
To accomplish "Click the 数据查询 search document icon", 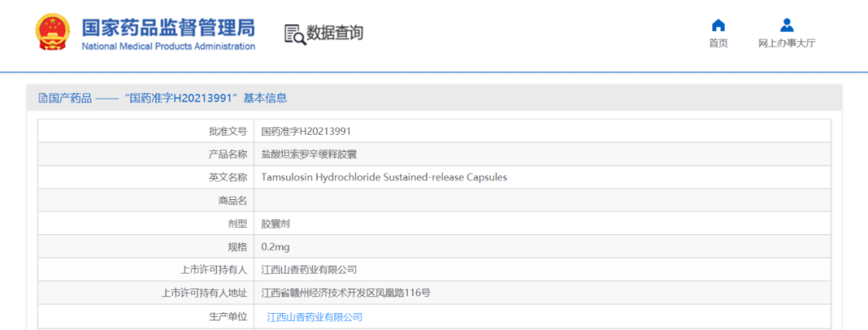I will [294, 34].
